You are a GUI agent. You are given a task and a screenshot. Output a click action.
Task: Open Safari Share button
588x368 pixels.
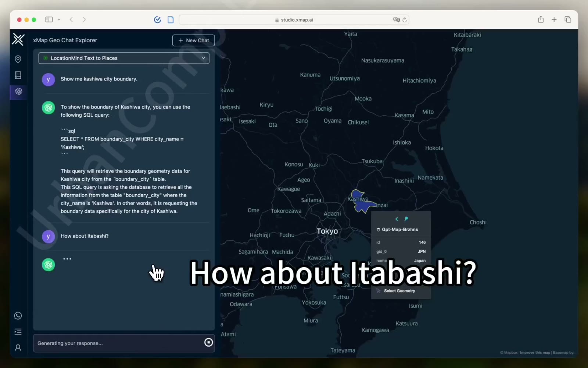(541, 20)
